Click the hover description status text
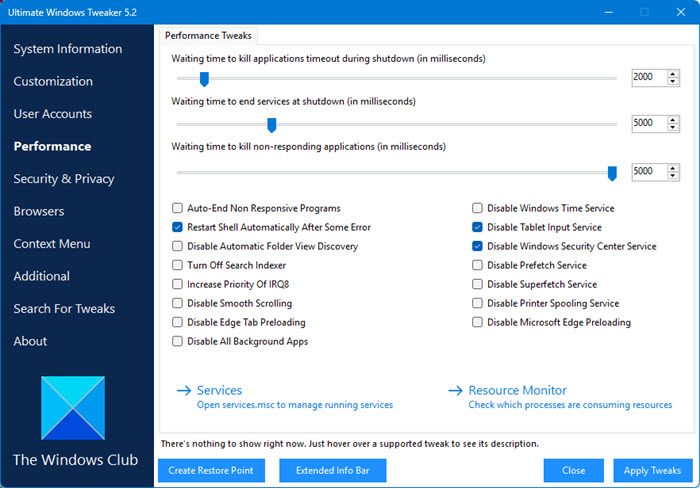 point(350,444)
